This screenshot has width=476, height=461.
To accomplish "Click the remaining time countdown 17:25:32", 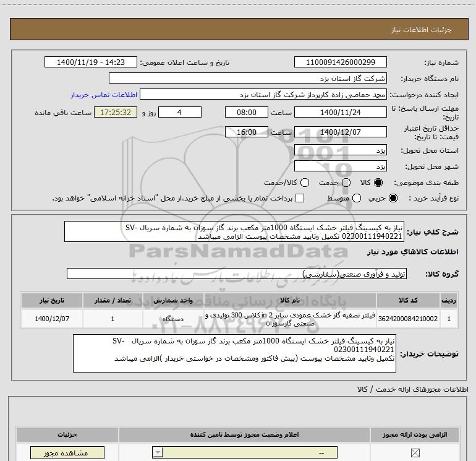I will (116, 112).
